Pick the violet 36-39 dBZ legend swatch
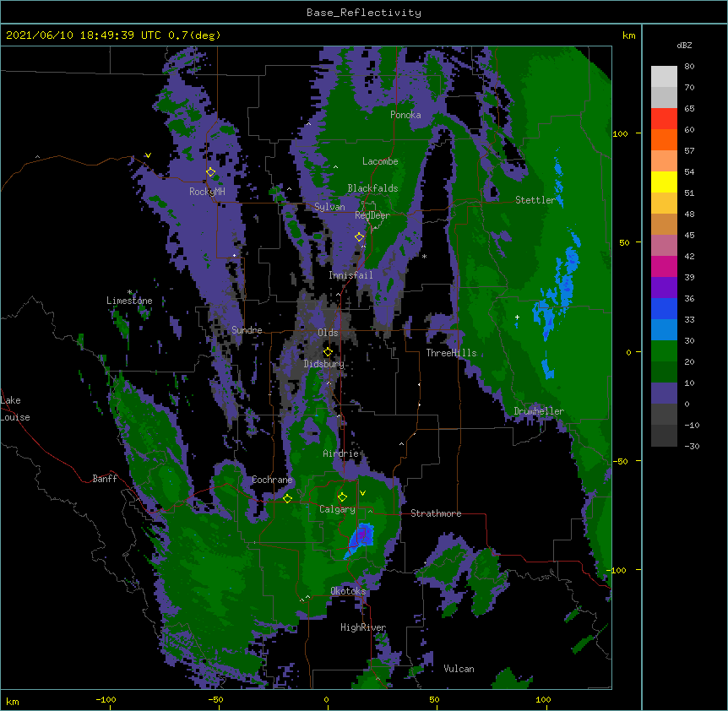Viewport: 728px width, 711px height. [x=664, y=288]
